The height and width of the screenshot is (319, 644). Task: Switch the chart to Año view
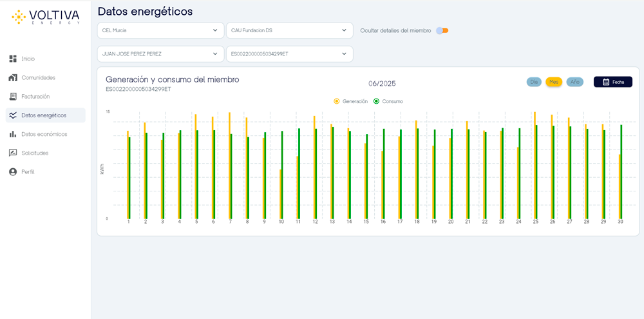pyautogui.click(x=574, y=82)
